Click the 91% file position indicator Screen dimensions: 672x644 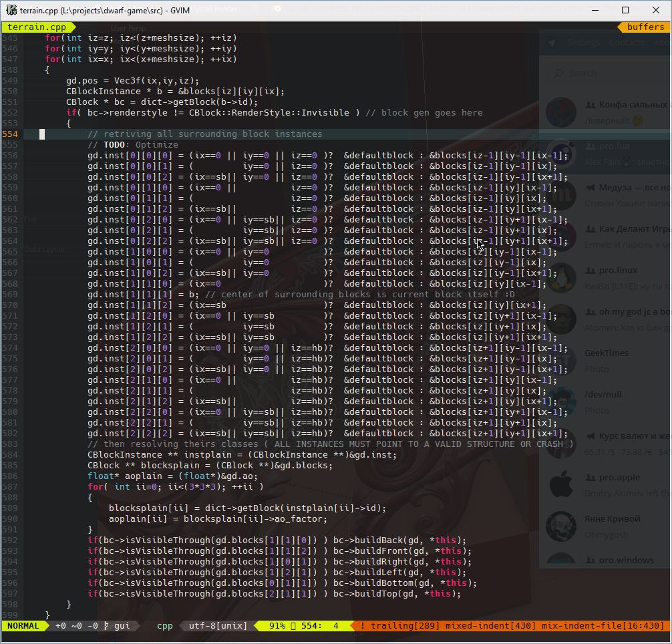tap(277, 626)
